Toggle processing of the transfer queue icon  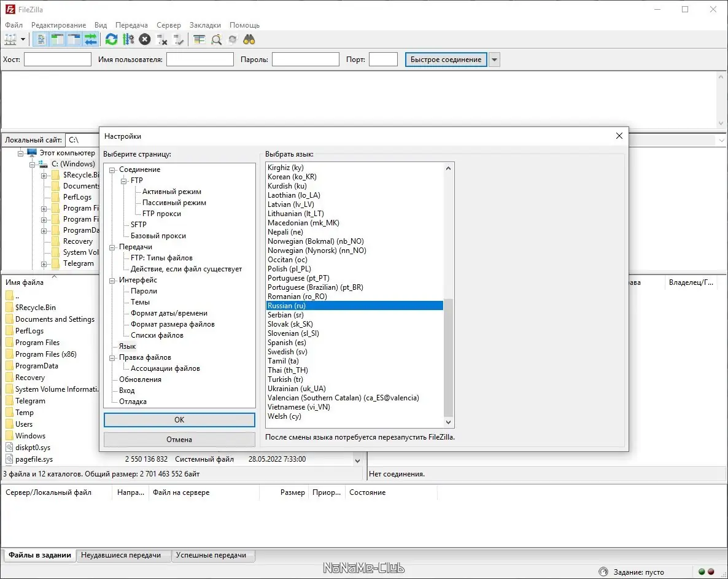click(x=128, y=40)
